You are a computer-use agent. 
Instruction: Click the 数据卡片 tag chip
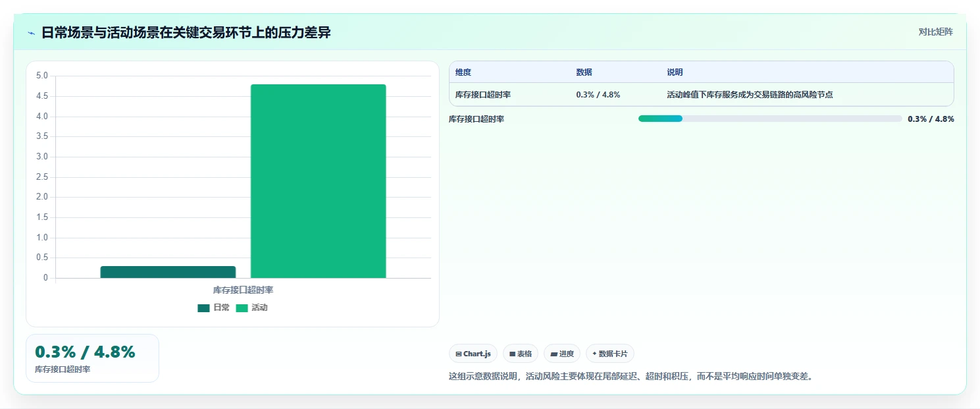tap(610, 354)
